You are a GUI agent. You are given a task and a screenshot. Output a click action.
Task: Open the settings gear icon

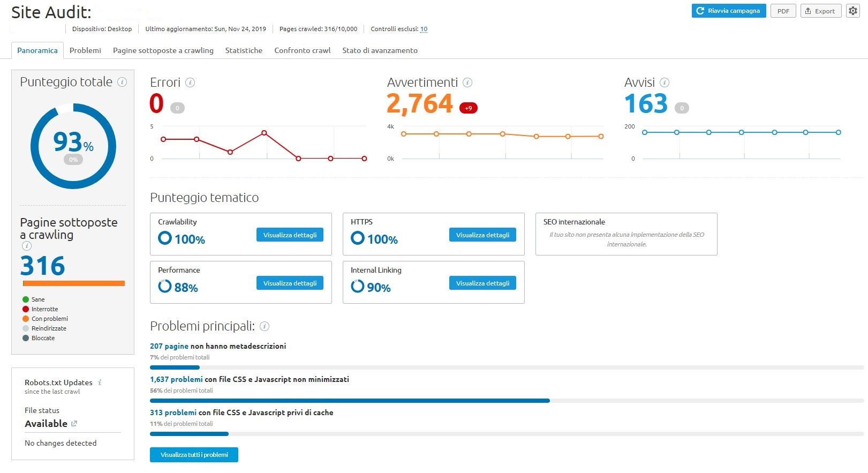point(852,11)
